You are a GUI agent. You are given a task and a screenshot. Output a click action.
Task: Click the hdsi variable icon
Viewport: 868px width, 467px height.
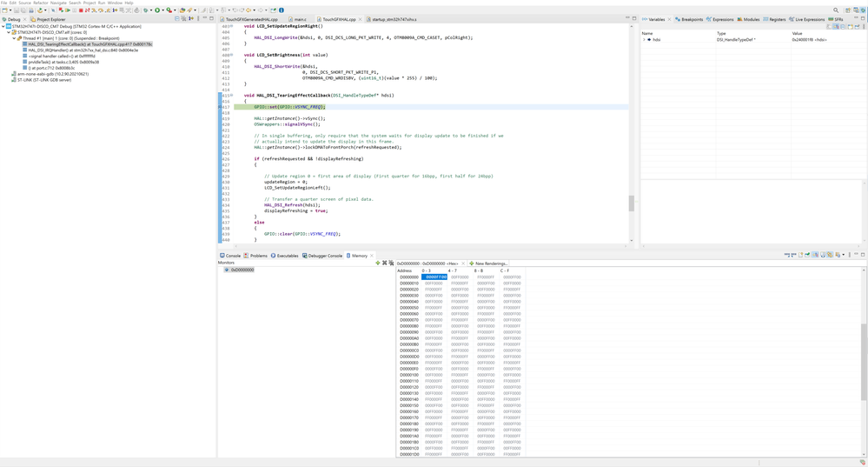649,39
